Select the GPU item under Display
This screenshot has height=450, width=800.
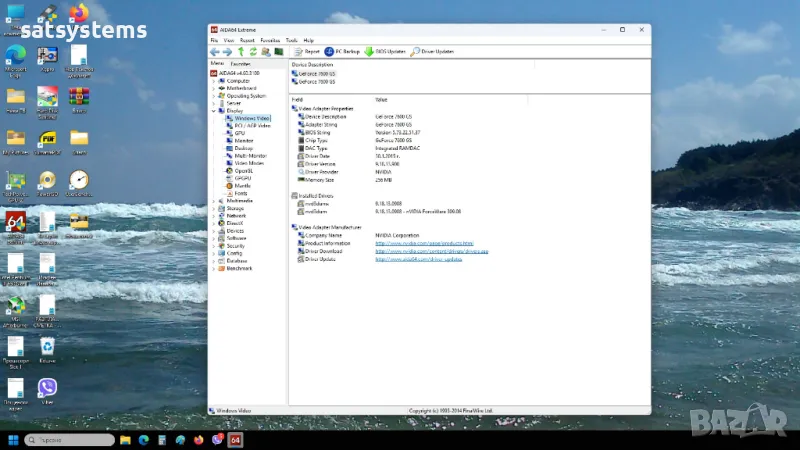click(x=239, y=133)
